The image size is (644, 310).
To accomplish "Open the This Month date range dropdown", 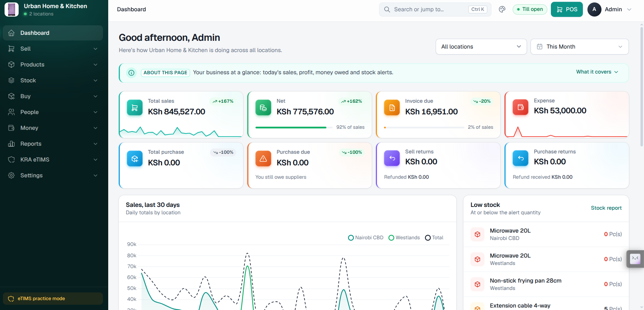I will (579, 47).
